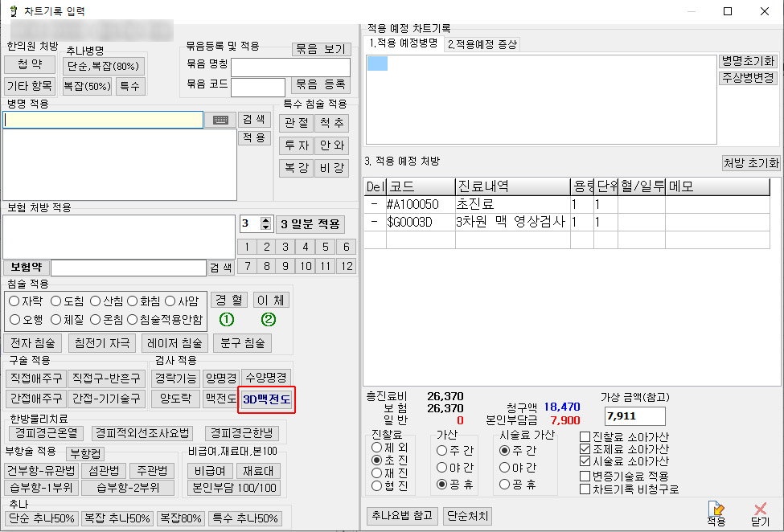
Task: Delete the 3차원 맥 영상검사 row via minus
Action: click(x=374, y=222)
